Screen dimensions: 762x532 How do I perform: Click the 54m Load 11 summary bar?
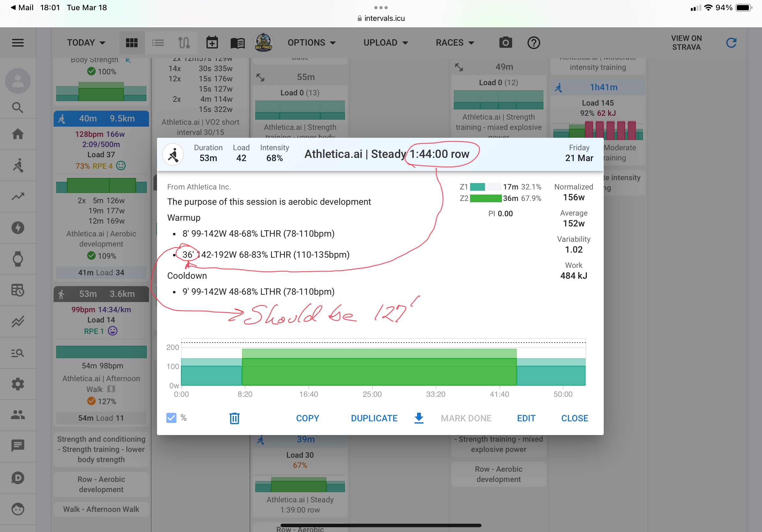(x=101, y=418)
